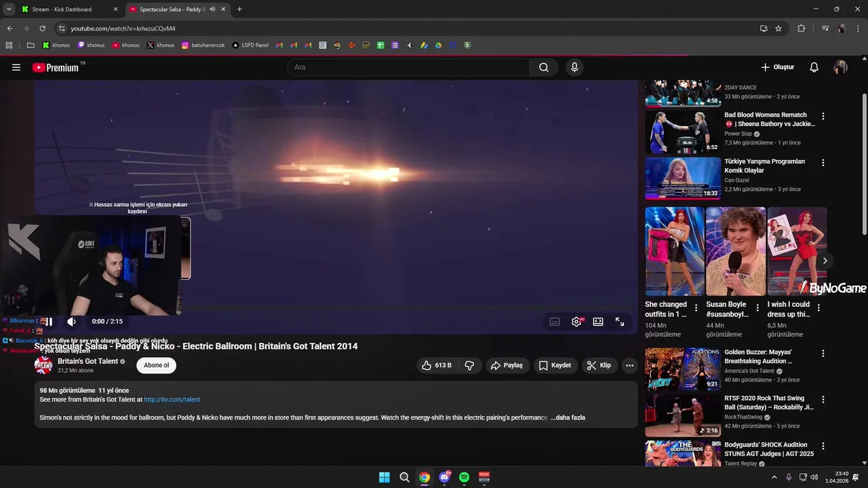Open Spotify from taskbar

click(464, 477)
